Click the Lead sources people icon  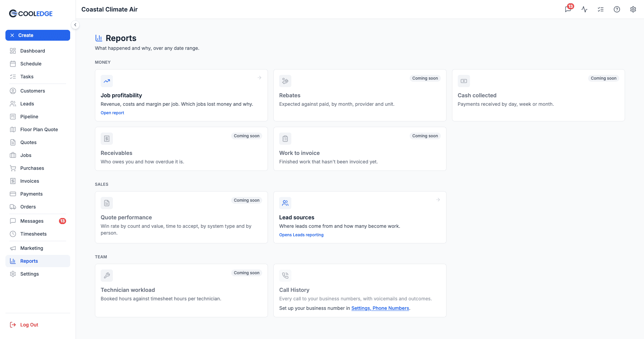(x=285, y=203)
